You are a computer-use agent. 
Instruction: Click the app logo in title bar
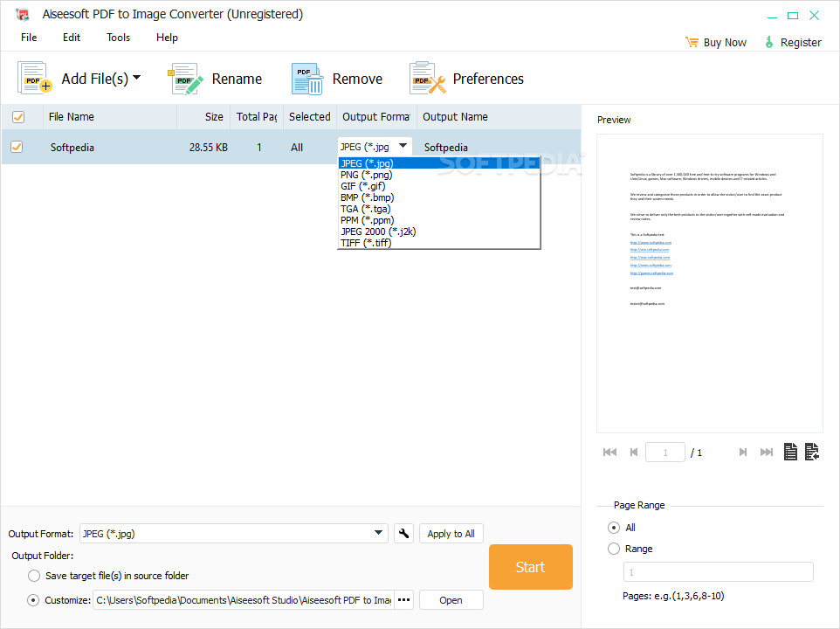(23, 15)
